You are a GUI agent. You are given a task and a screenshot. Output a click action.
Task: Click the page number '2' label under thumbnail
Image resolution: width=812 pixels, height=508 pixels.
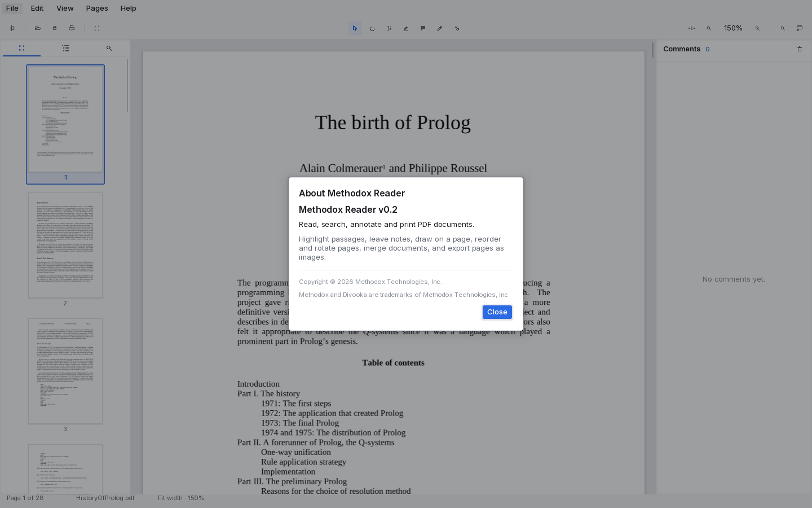click(x=65, y=303)
